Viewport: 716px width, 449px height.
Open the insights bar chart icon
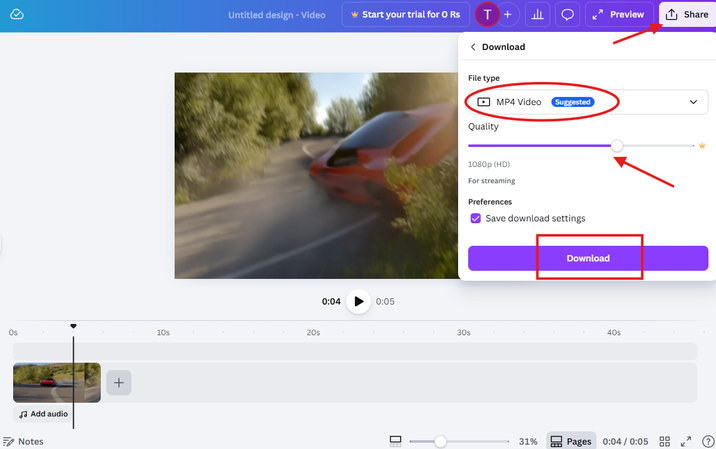tap(537, 15)
